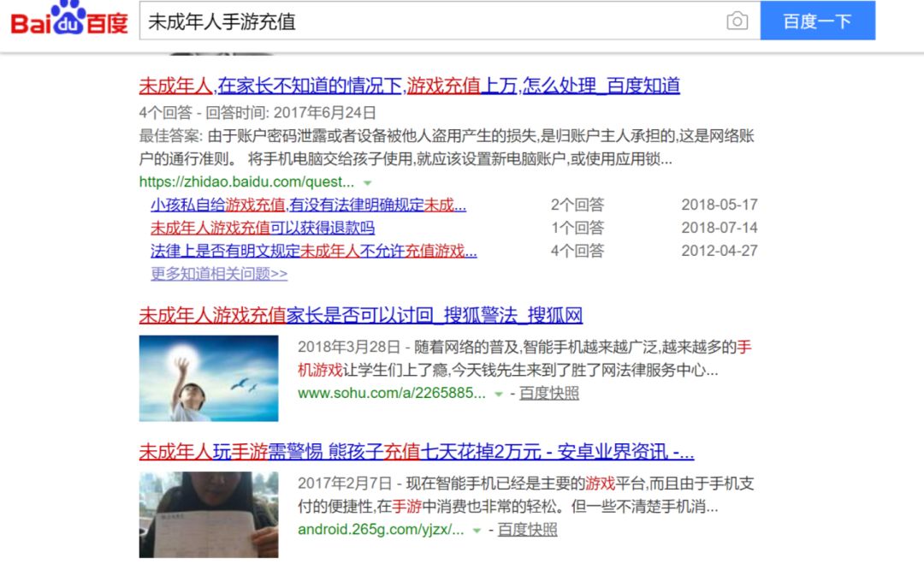Expand dropdown arrow next to zhidao.baidu.com URL
This screenshot has height=570, width=924.
coord(368,183)
